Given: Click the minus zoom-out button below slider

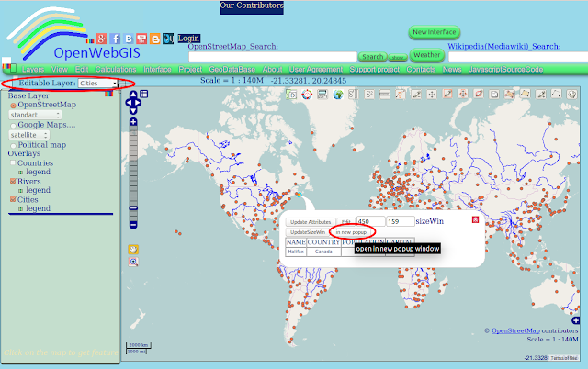Looking at the screenshot, I should (133, 225).
